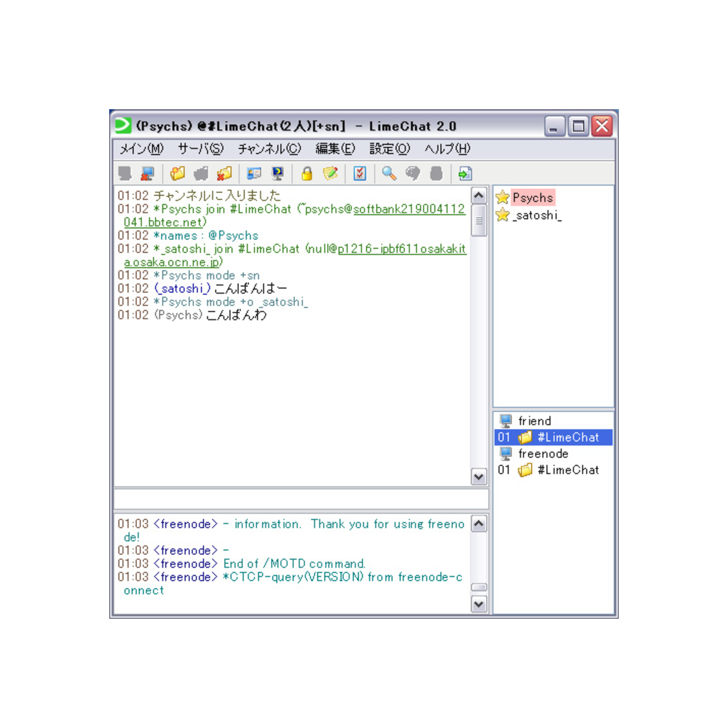Click the leave channel folder icon with red X
Screen dimensions: 728x728
224,173
